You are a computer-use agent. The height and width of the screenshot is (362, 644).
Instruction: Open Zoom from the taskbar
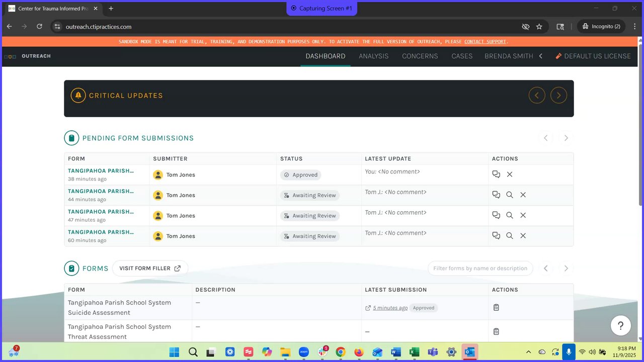click(303, 352)
